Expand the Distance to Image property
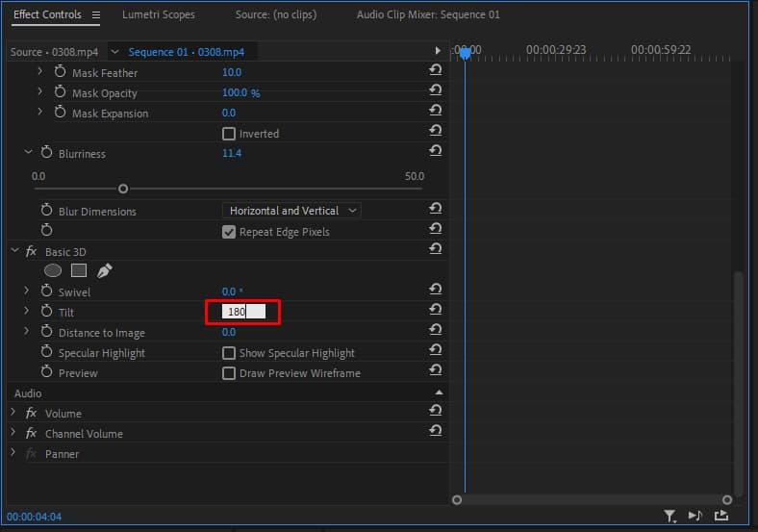 click(x=27, y=331)
